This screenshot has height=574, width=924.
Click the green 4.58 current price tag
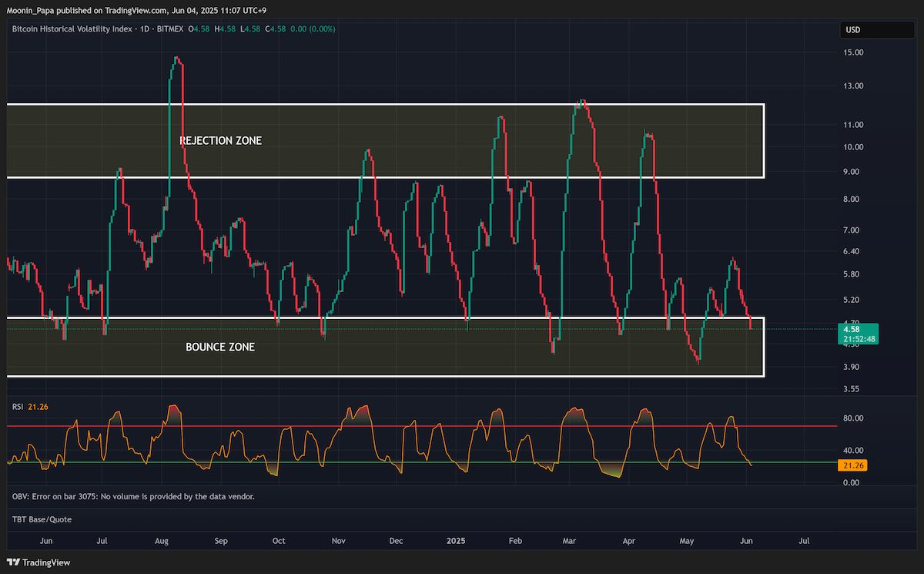[x=859, y=334]
